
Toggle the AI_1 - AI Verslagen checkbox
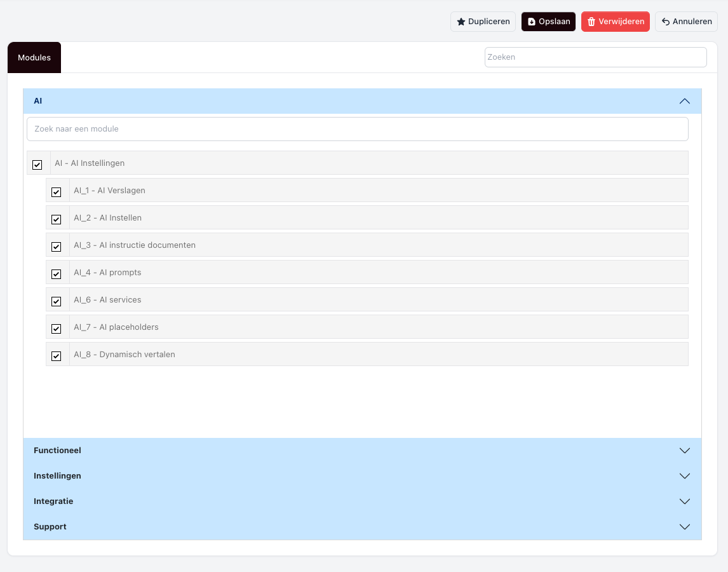[56, 193]
